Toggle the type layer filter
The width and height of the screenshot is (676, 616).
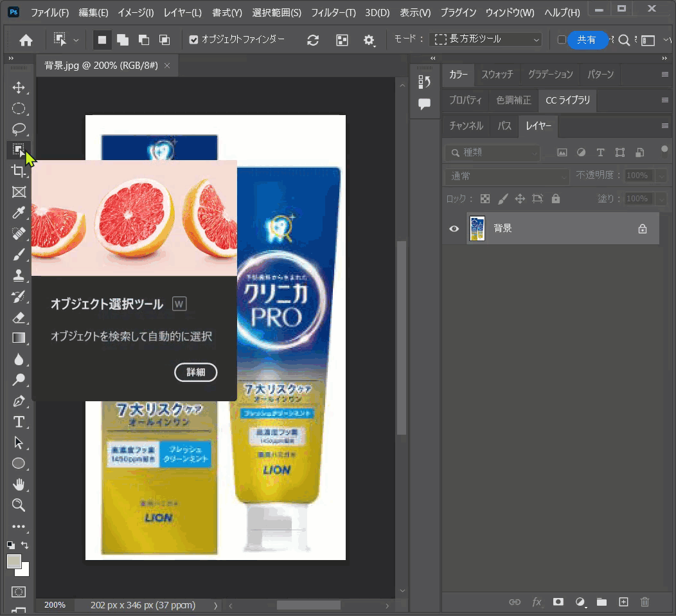pyautogui.click(x=601, y=152)
